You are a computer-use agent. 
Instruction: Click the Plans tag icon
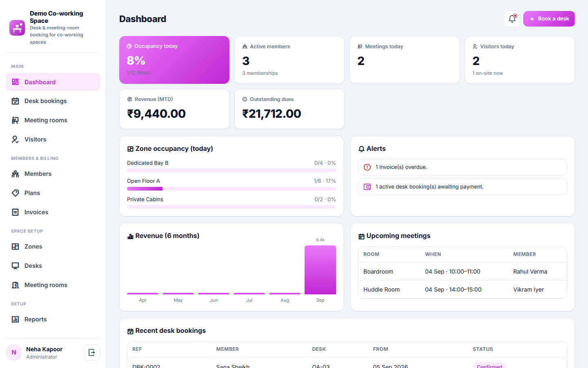point(16,193)
